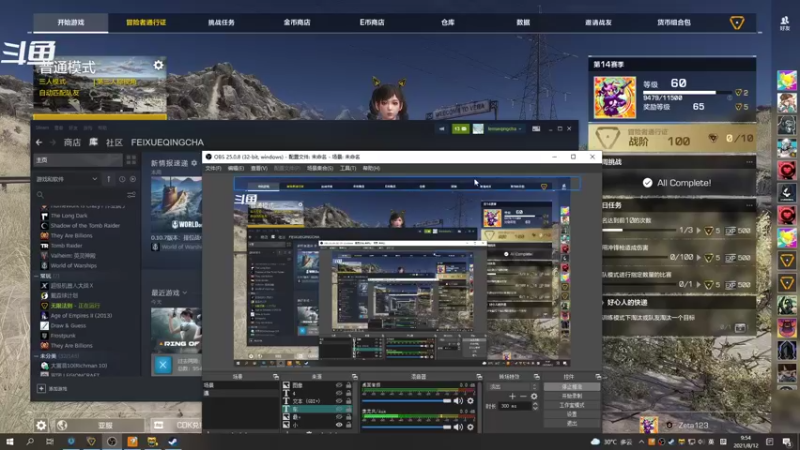Remove transition with the minus in OBS
Screen dimensions: 800x450
point(523,396)
